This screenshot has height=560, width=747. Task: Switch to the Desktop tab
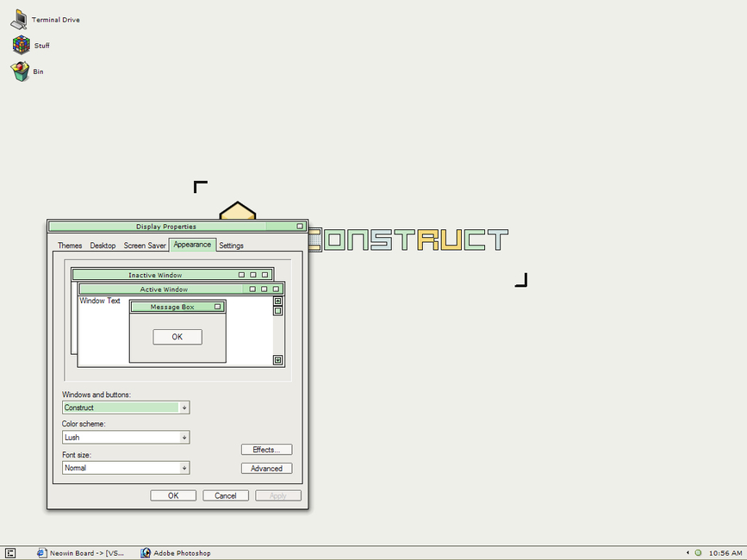(103, 246)
